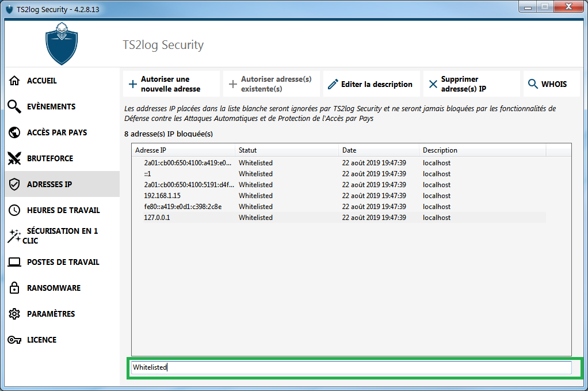
Task: Click the date cell of 127.0.0.1 row
Action: (374, 217)
